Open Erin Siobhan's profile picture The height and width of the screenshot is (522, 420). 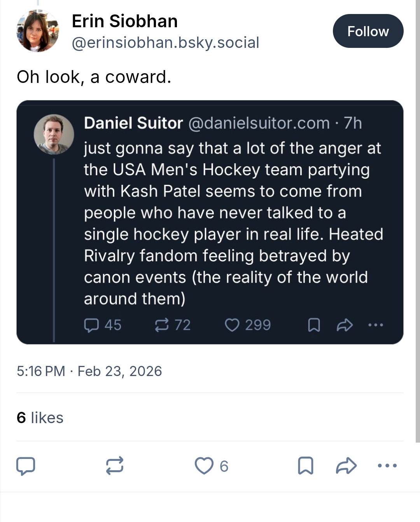coord(37,32)
